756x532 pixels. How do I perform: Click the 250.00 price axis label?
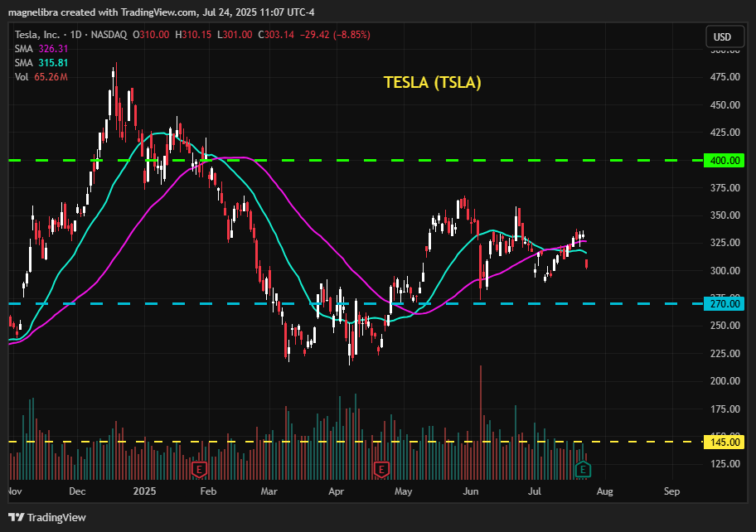click(x=724, y=326)
